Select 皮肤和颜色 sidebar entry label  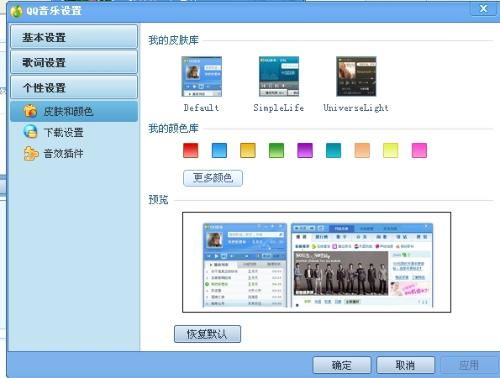point(68,111)
